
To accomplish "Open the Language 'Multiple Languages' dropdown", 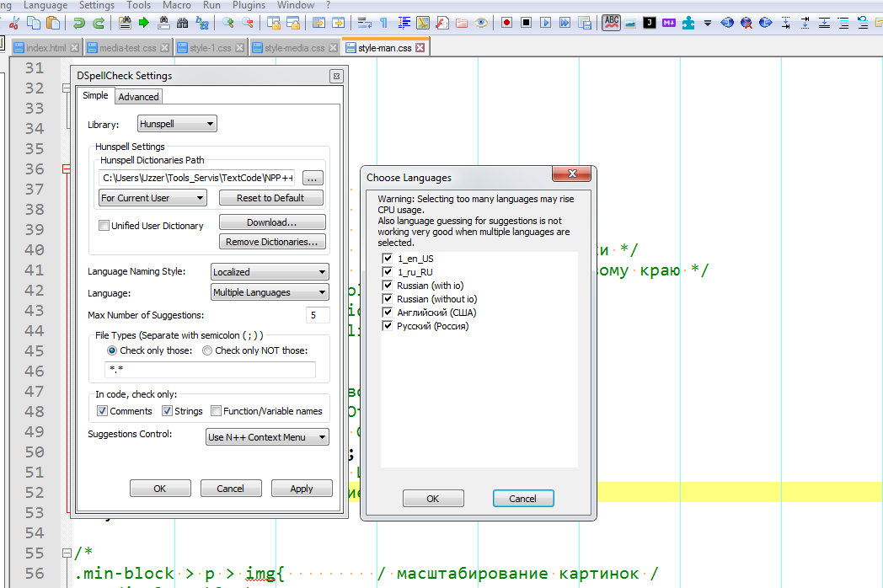I will [270, 291].
